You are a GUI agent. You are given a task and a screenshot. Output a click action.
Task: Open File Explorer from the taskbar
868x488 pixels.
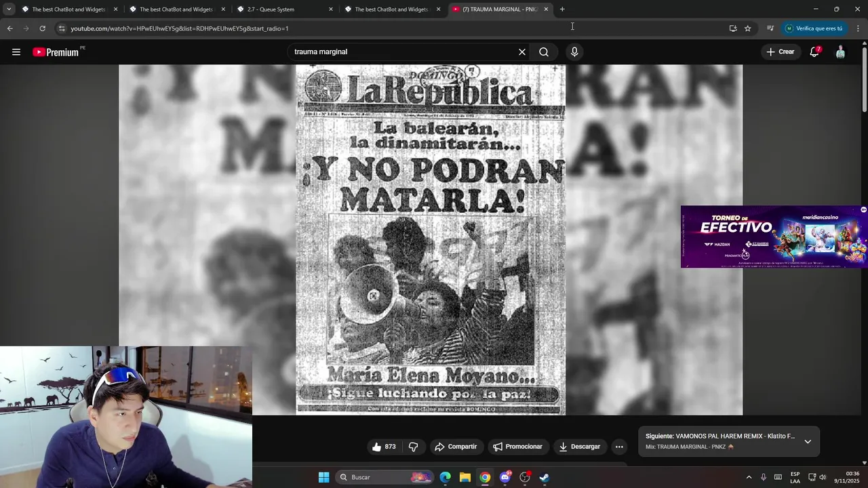(x=465, y=477)
